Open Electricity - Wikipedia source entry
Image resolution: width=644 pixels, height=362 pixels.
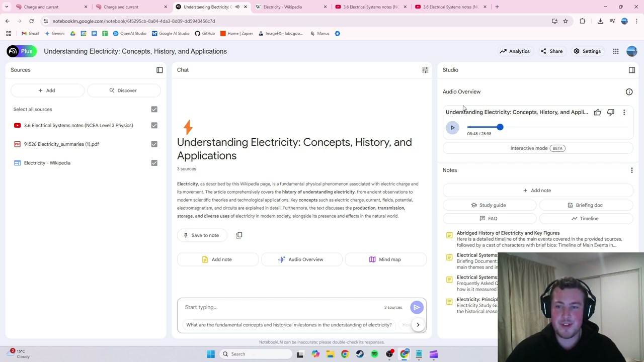click(47, 163)
